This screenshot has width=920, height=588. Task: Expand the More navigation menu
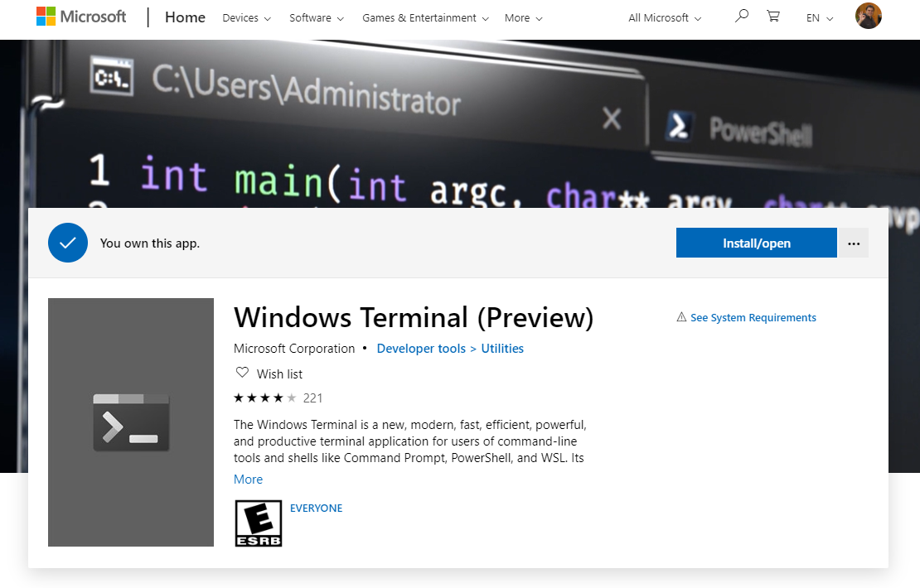523,18
